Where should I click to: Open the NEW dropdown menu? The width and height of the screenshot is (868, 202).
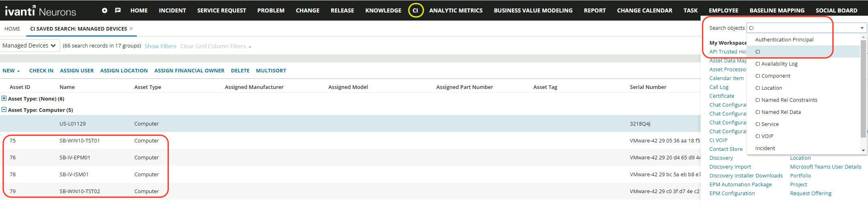(x=11, y=70)
